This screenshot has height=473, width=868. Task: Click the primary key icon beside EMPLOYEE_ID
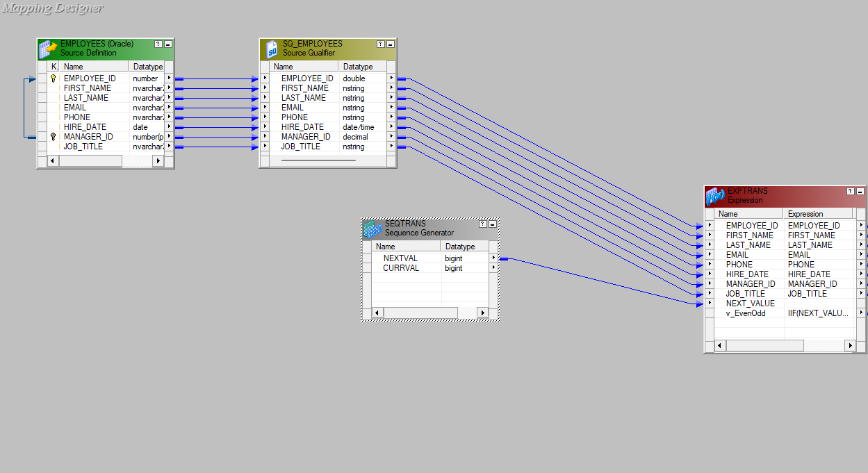tap(54, 78)
